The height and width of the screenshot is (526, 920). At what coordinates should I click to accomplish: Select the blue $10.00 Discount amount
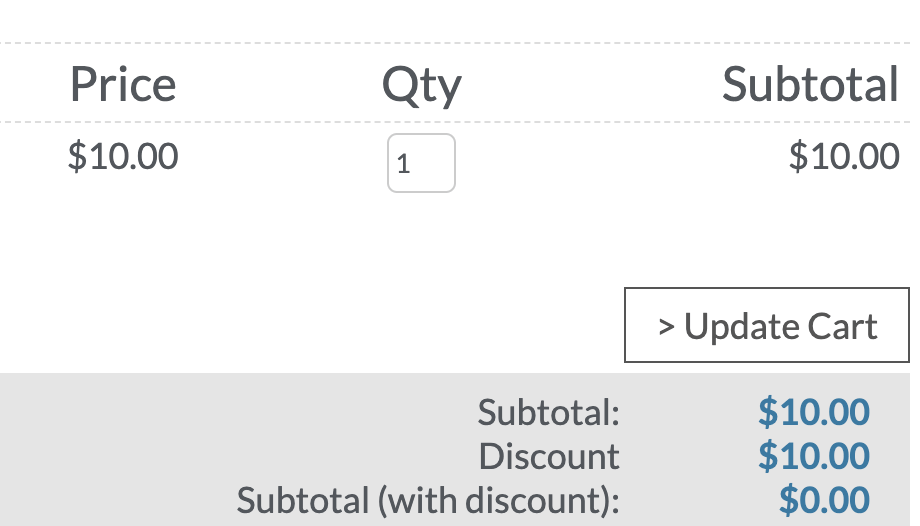(x=813, y=456)
